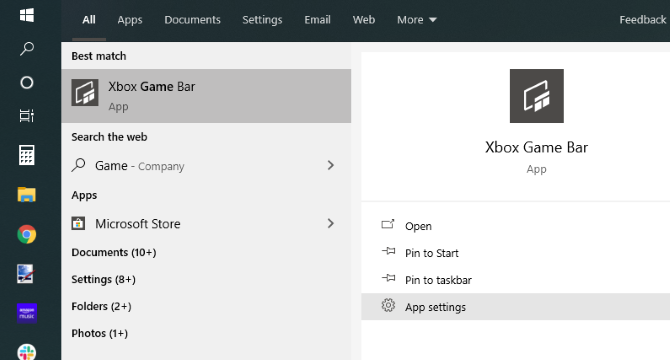Open File Explorer folder icon
The width and height of the screenshot is (670, 360).
pyautogui.click(x=26, y=194)
